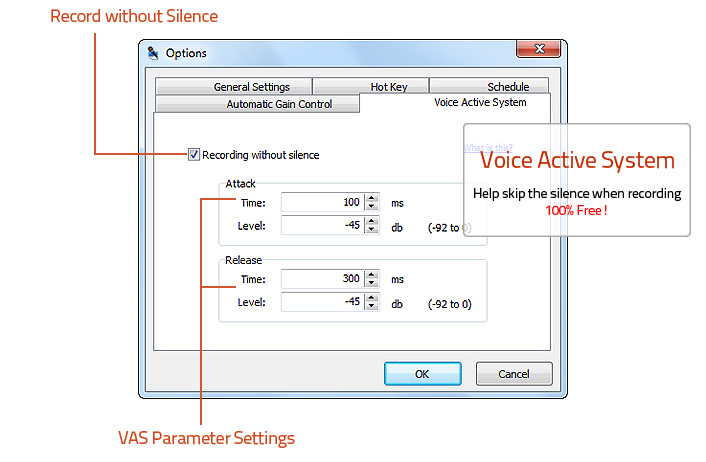Viewport: 706px width, 462px height.
Task: Click the ms unit beside Attack Time
Action: pos(397,203)
